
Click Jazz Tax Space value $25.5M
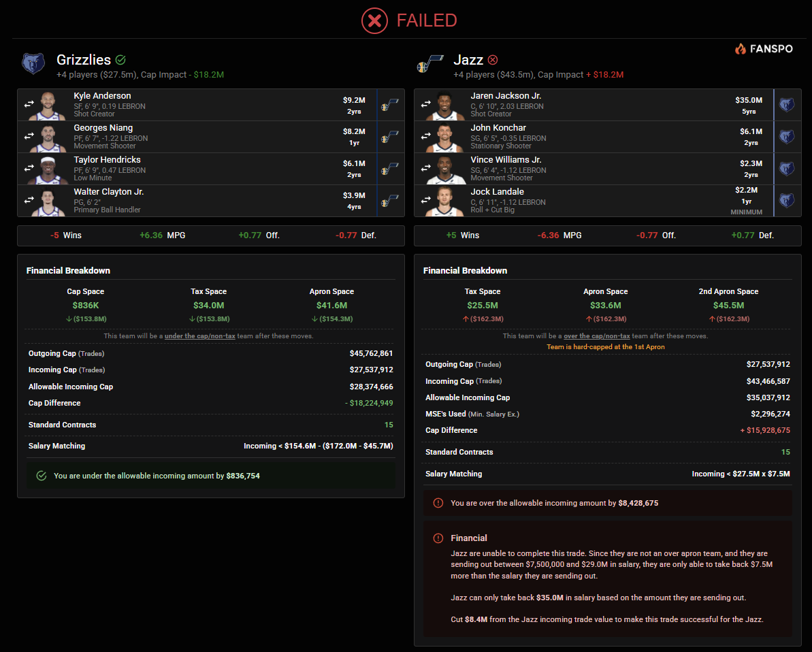click(482, 306)
